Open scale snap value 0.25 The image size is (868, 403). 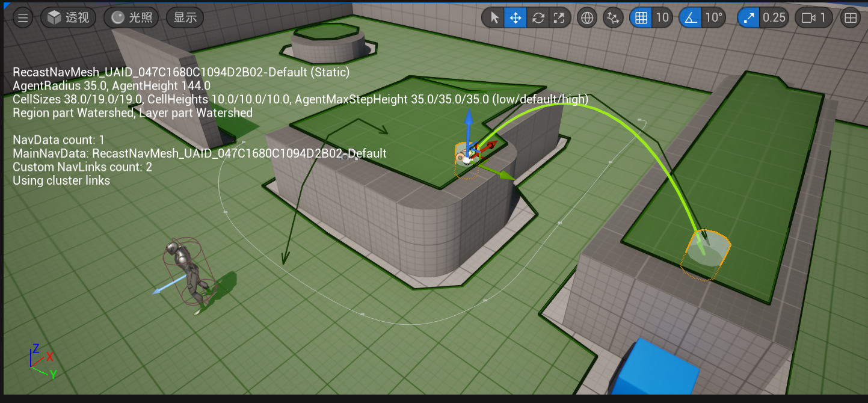(774, 17)
